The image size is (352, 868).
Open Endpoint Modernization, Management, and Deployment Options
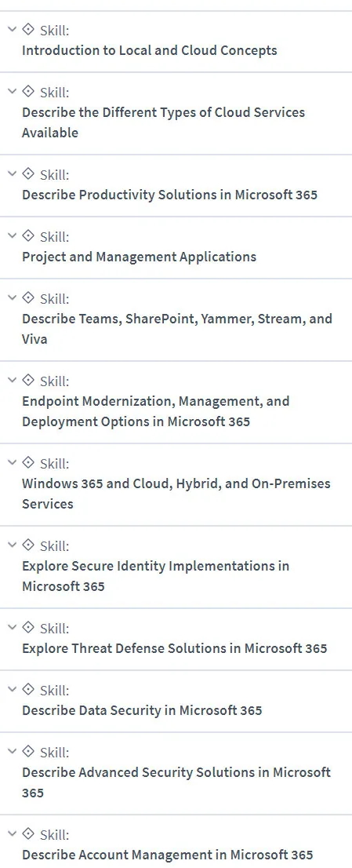point(156,411)
